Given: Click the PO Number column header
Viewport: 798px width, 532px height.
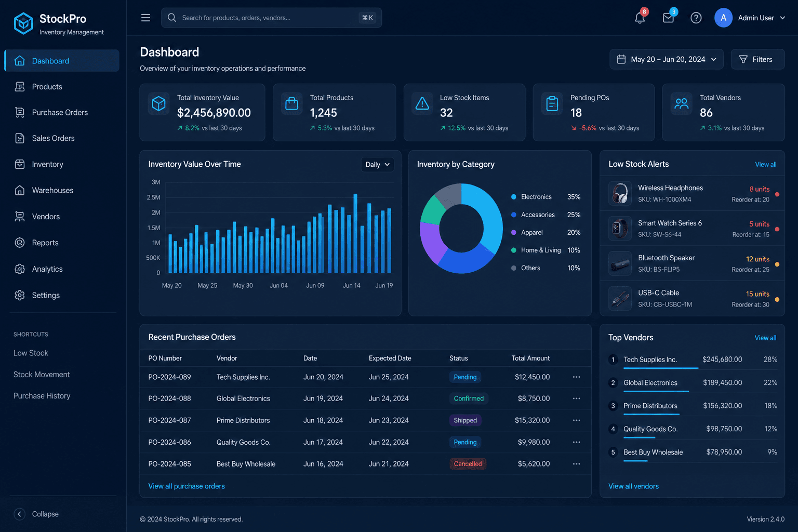Looking at the screenshot, I should (165, 358).
